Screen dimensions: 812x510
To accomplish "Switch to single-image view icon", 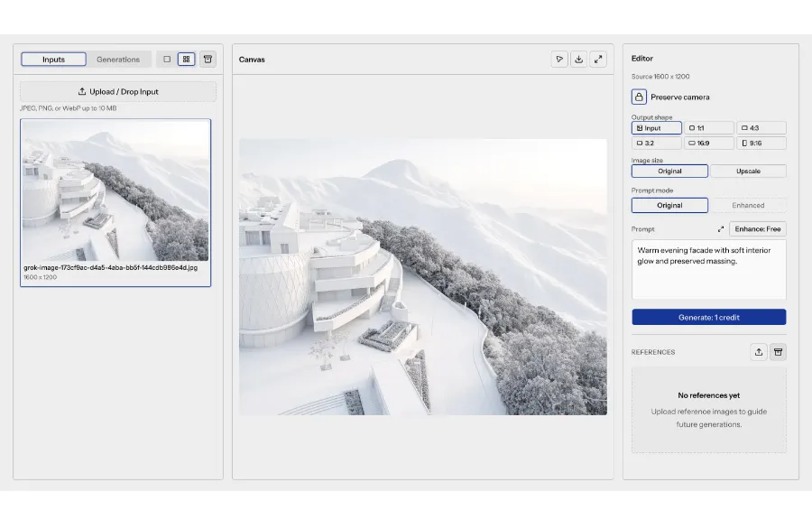I will (167, 59).
